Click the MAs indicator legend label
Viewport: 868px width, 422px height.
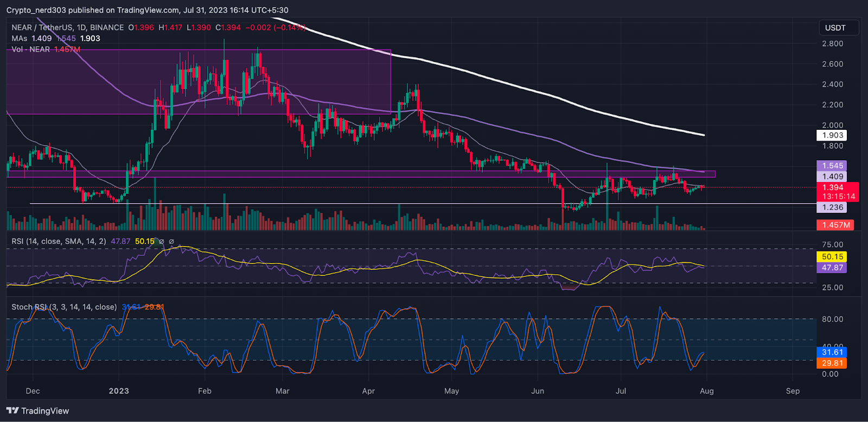click(20, 38)
